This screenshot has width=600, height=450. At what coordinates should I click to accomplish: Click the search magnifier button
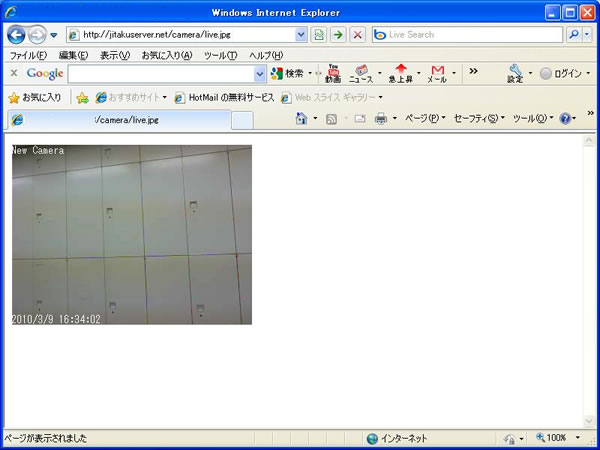tap(574, 35)
